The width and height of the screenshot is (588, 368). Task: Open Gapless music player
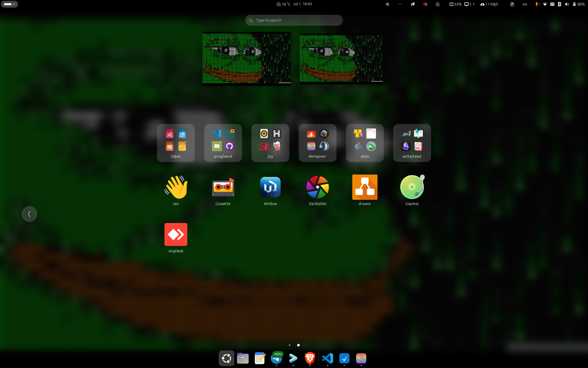coord(412,187)
